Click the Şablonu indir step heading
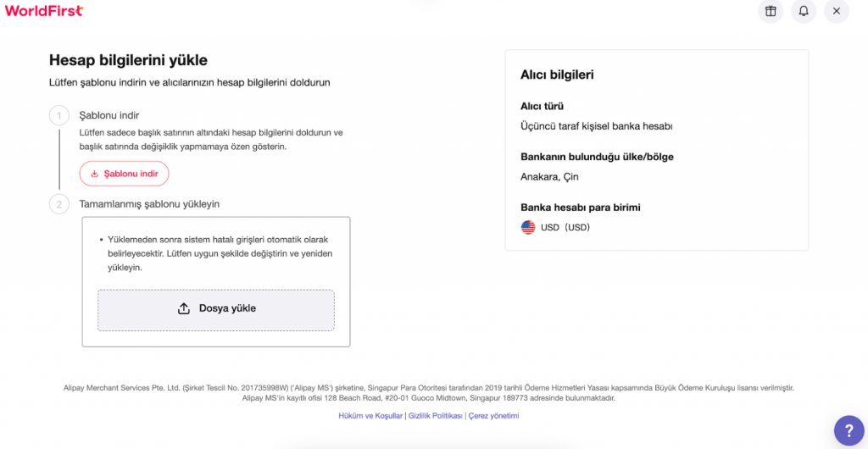Viewport: 868px width, 449px height. click(x=109, y=115)
